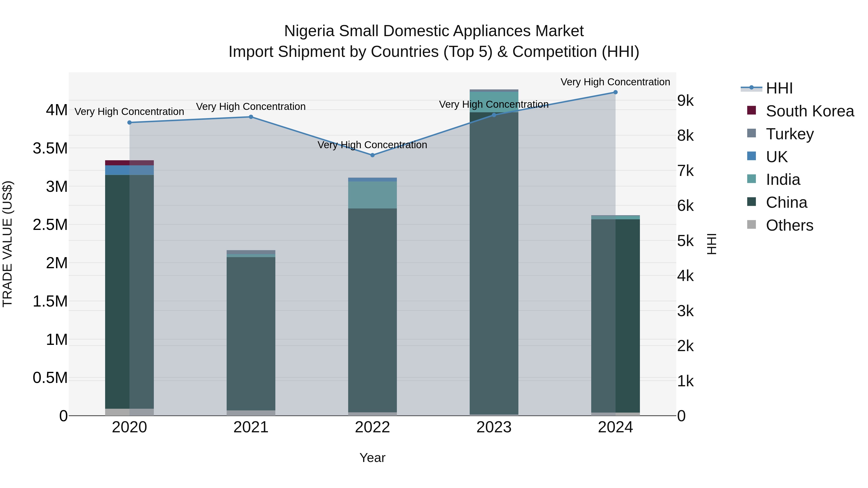Click the Year axis title
868x488 pixels.
[x=372, y=458]
